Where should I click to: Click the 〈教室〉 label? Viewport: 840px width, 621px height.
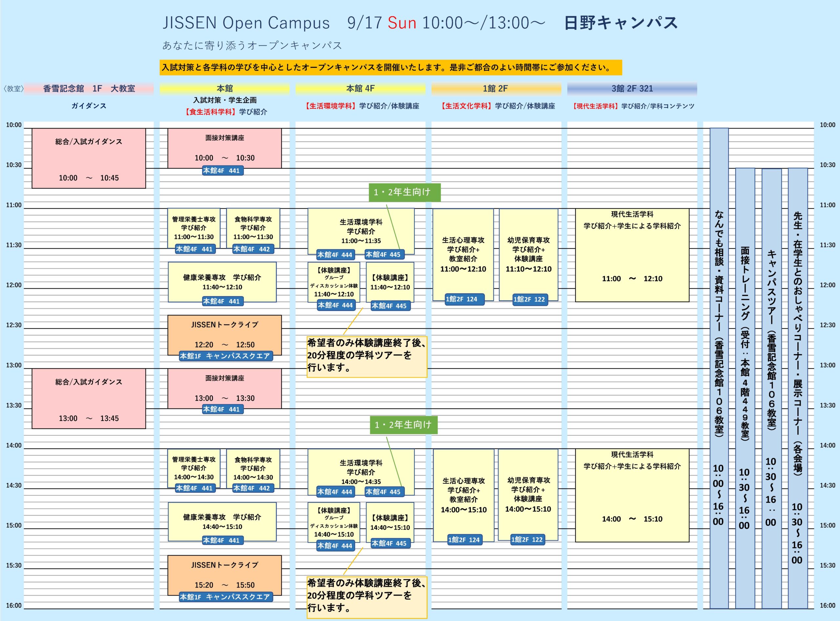tap(13, 89)
